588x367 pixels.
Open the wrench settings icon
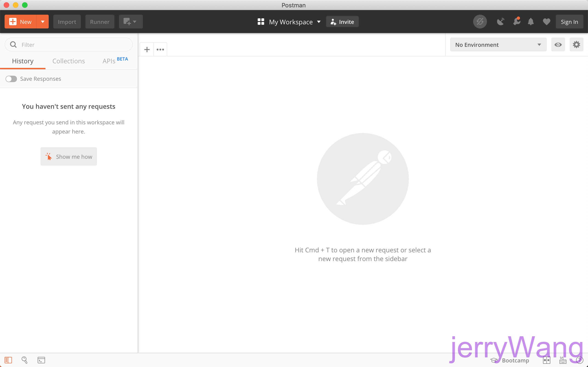pos(516,22)
